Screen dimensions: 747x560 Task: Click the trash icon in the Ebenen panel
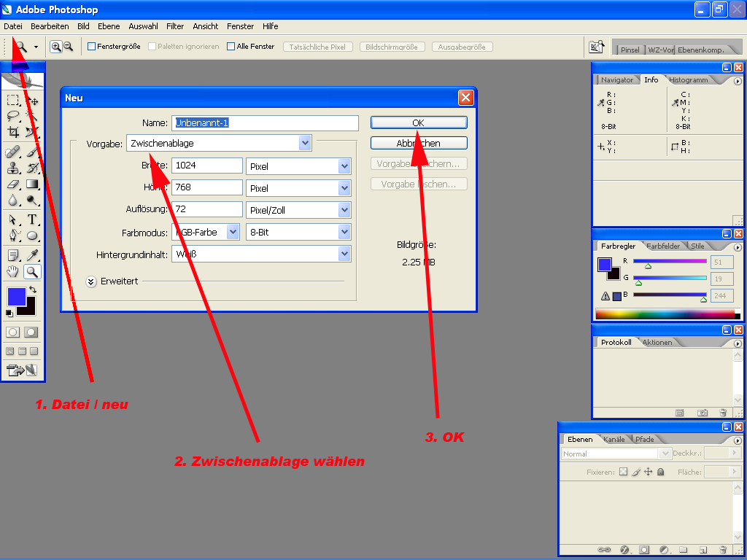[x=723, y=550]
